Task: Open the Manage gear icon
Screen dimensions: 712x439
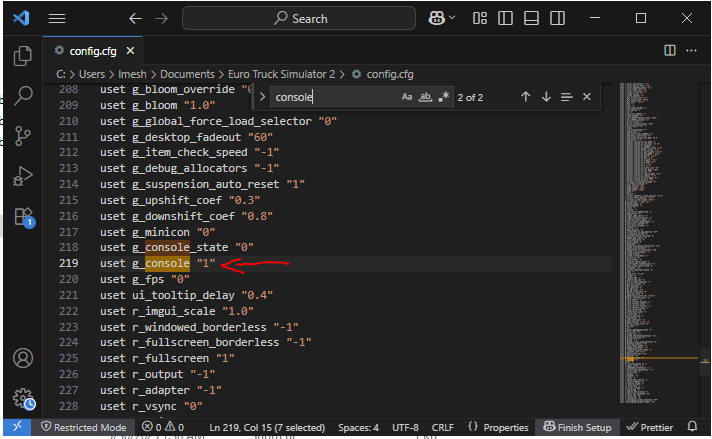Action: tap(24, 399)
